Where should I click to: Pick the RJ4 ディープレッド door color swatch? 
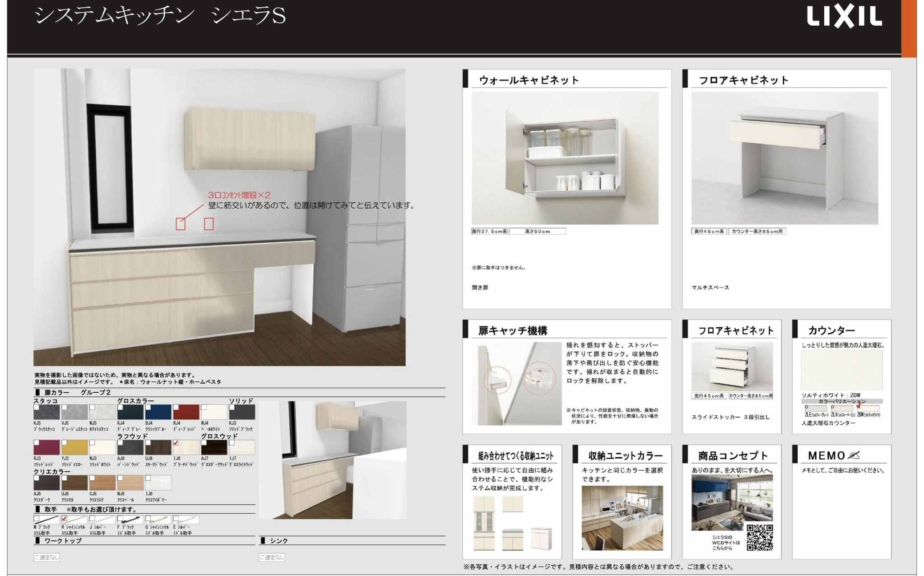point(186,412)
